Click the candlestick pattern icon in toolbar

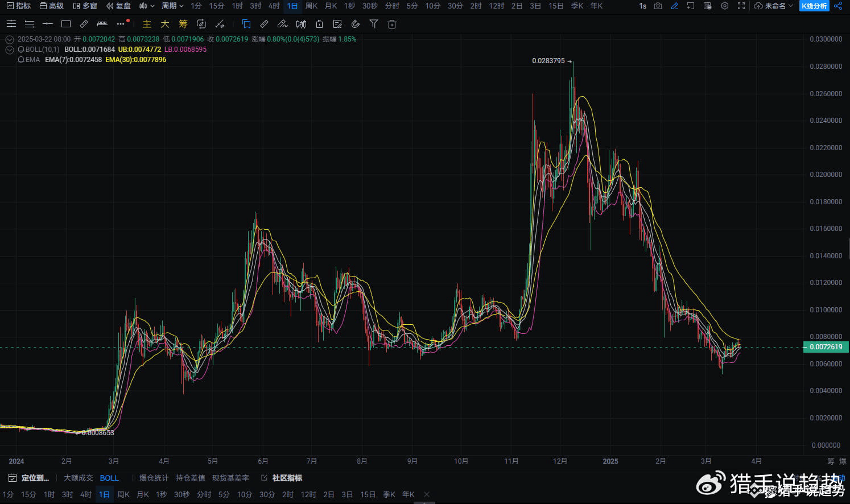301,24
